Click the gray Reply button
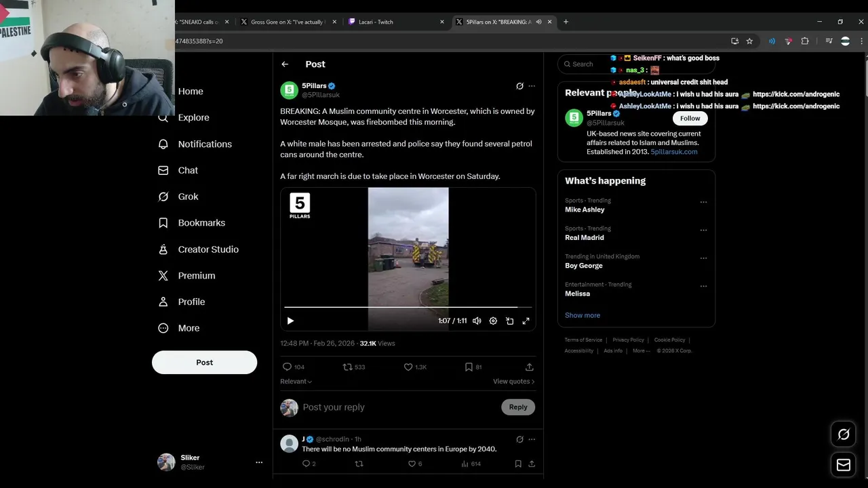Image resolution: width=868 pixels, height=488 pixels. (x=518, y=407)
